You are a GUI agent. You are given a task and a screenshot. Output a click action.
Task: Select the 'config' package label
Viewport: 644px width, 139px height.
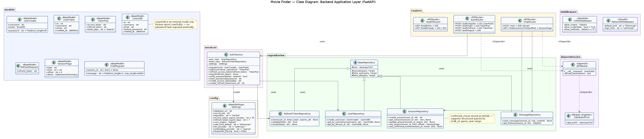pos(214,98)
